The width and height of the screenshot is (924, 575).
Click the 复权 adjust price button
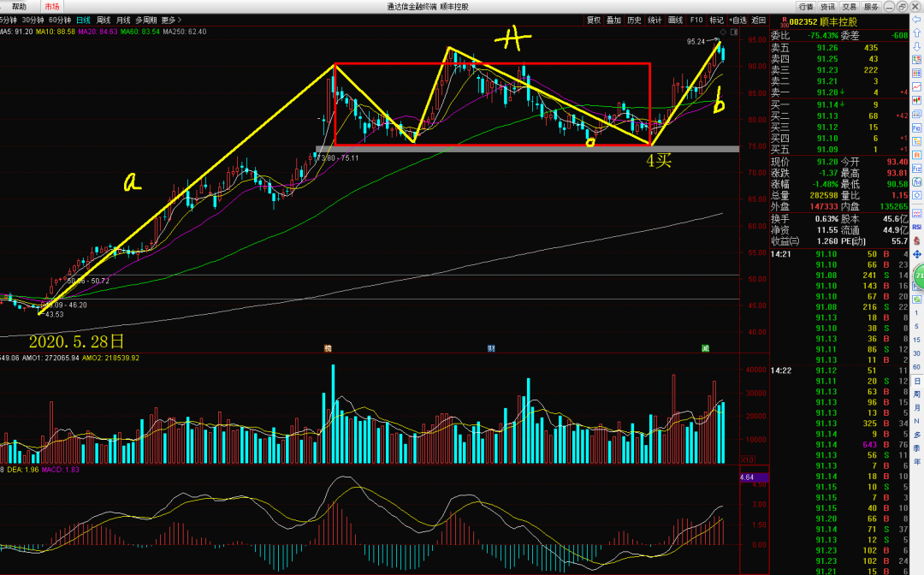tap(594, 20)
